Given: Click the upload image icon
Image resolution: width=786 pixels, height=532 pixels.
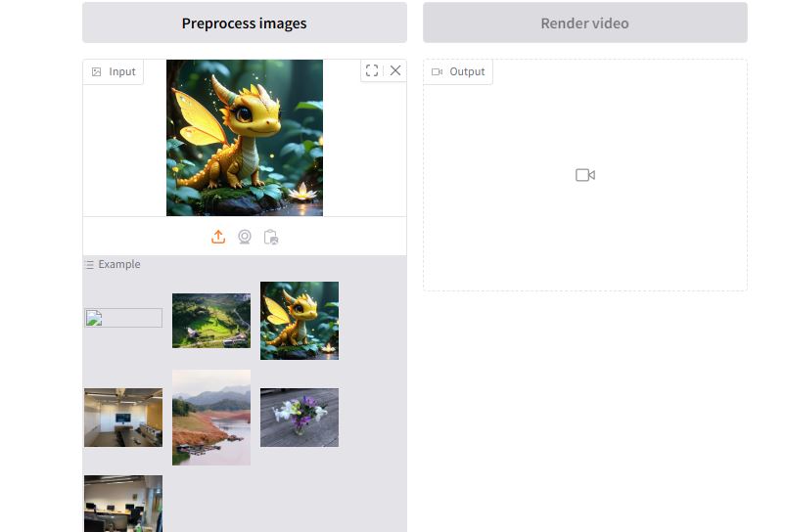Looking at the screenshot, I should click(218, 237).
